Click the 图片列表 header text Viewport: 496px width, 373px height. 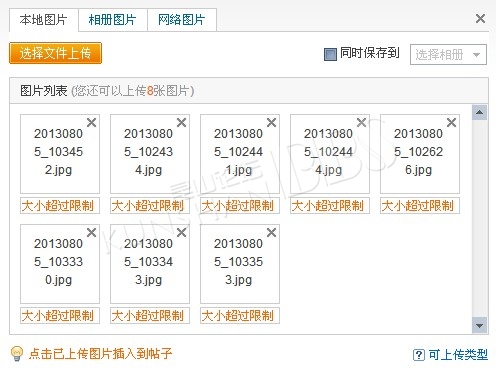click(44, 91)
